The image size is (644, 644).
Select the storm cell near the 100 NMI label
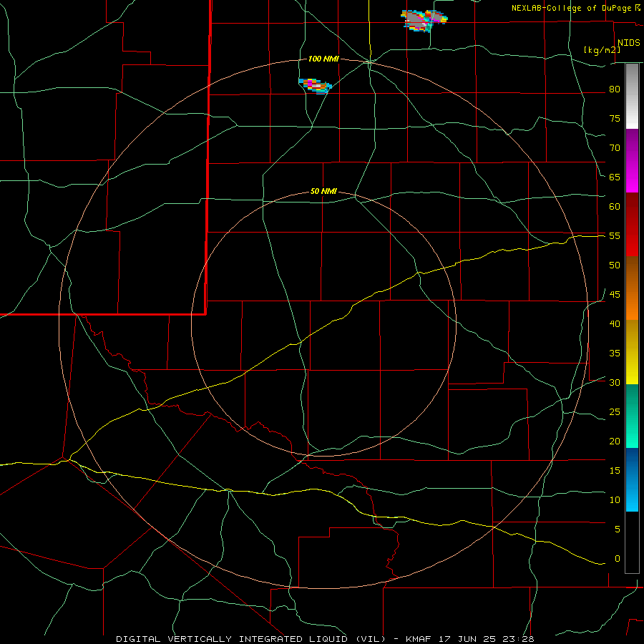click(315, 86)
